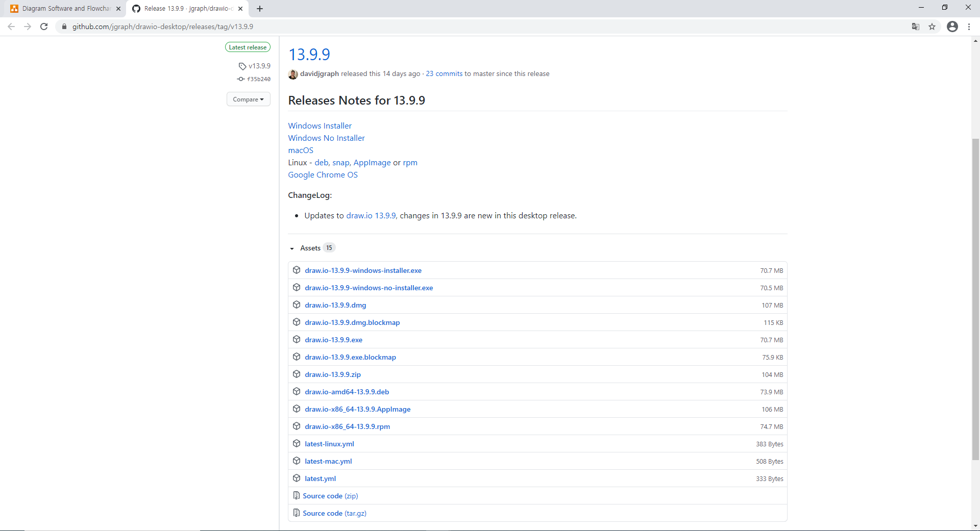
Task: Open the 23 commits link
Action: tap(444, 74)
